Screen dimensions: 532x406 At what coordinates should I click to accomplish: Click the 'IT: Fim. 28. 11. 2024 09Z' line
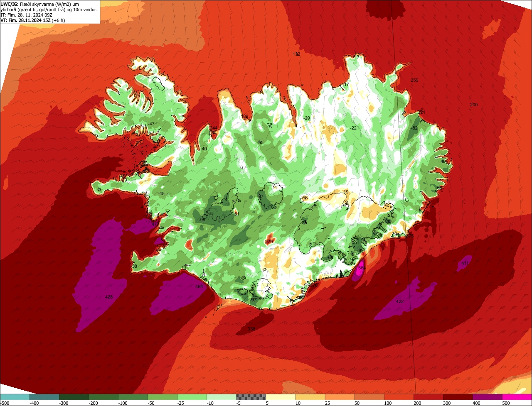tap(27, 15)
